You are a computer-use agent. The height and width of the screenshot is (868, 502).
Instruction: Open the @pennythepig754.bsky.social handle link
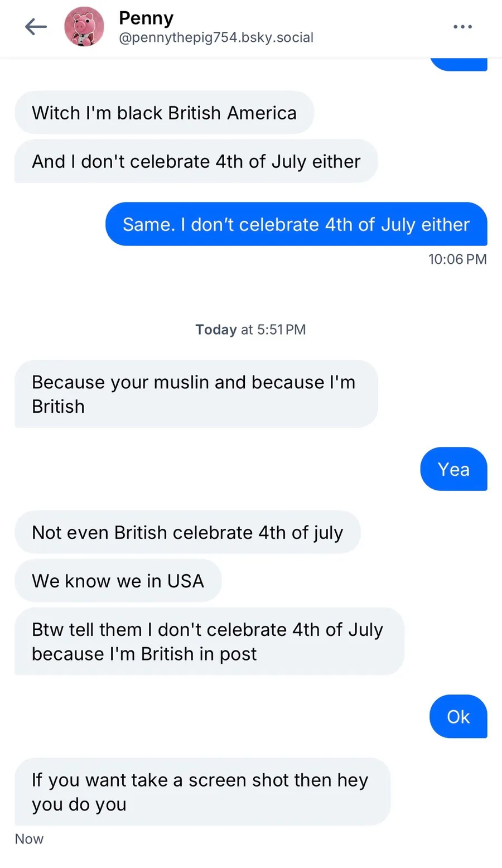(x=216, y=37)
